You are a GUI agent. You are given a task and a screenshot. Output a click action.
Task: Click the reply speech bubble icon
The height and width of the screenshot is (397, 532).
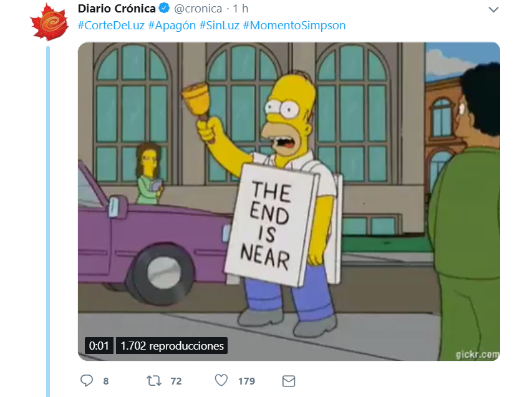(x=87, y=381)
